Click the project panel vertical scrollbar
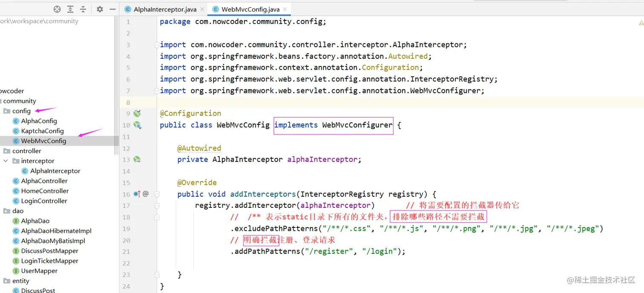The height and width of the screenshot is (293, 644). [117, 85]
